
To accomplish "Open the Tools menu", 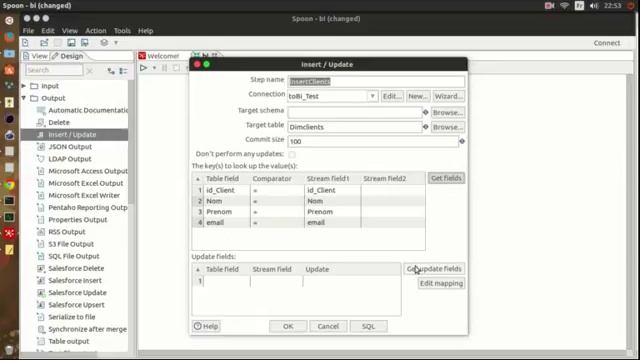I will [x=122, y=31].
